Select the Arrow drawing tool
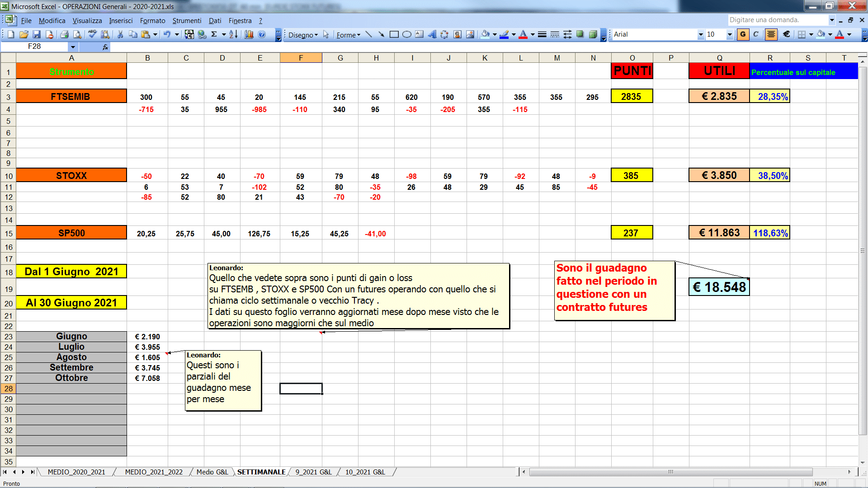Screen dimensions: 868x488 [382, 34]
